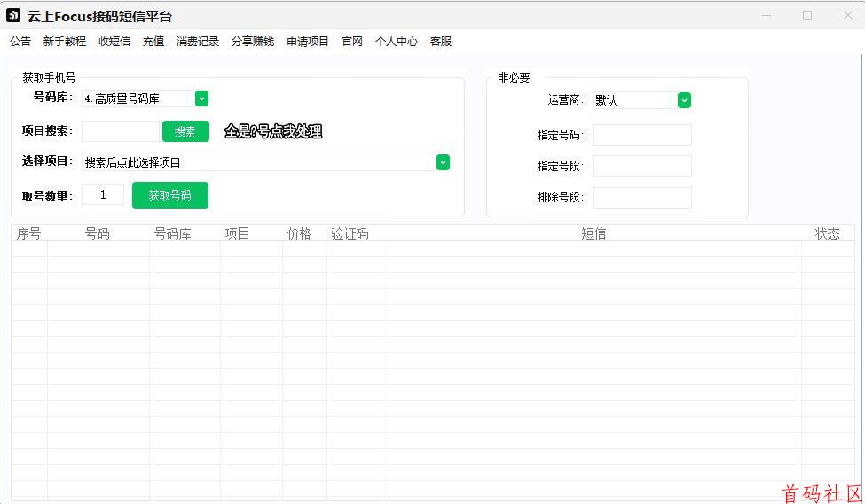865x504 pixels.
Task: Minimize the window
Action: 767,15
